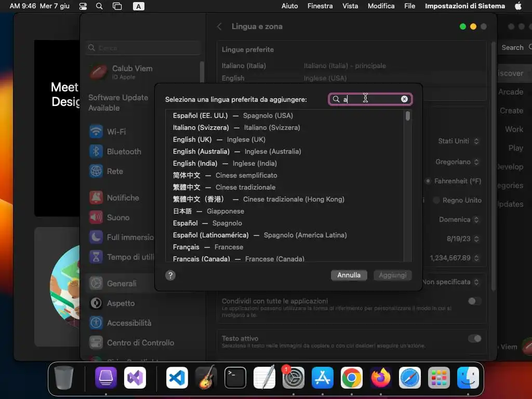This screenshot has height=399, width=532.
Task: Open App Store icon in Dock
Action: pyautogui.click(x=322, y=378)
